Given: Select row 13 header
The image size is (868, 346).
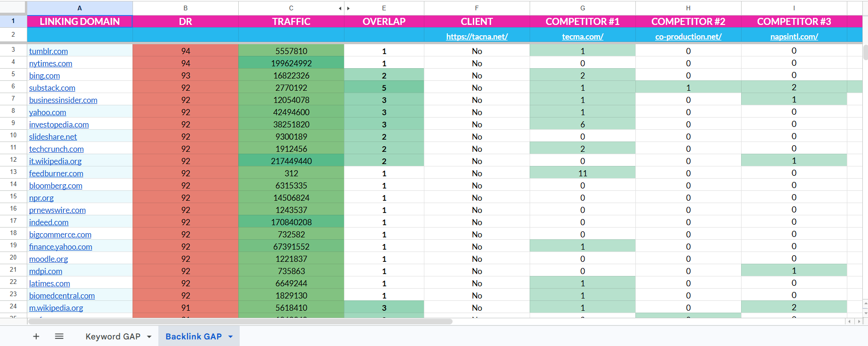Looking at the screenshot, I should click(x=13, y=172).
